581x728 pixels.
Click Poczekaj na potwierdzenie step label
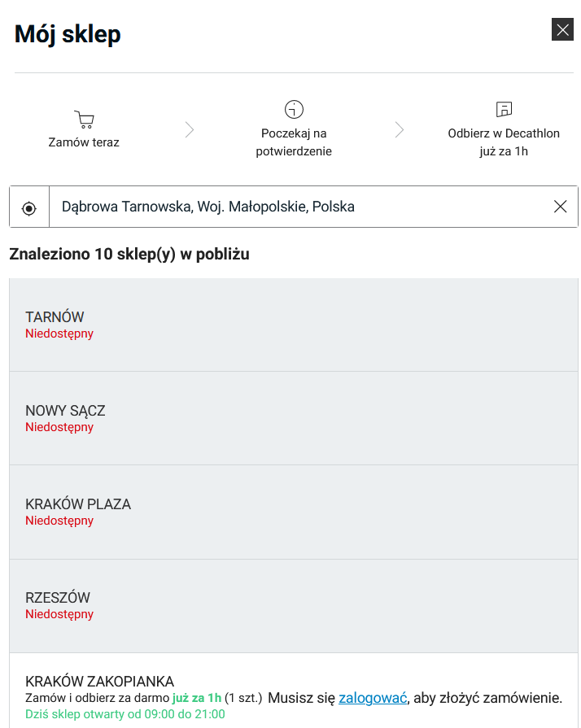[294, 142]
